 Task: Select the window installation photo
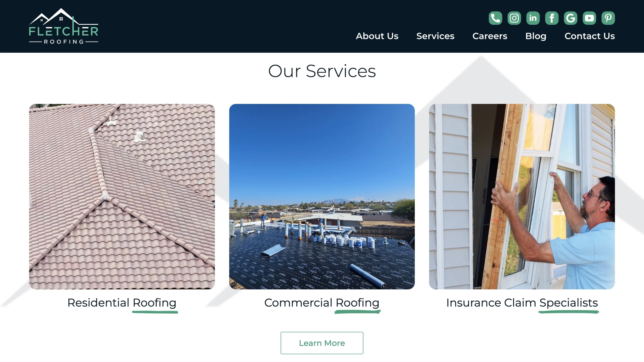[x=522, y=197]
